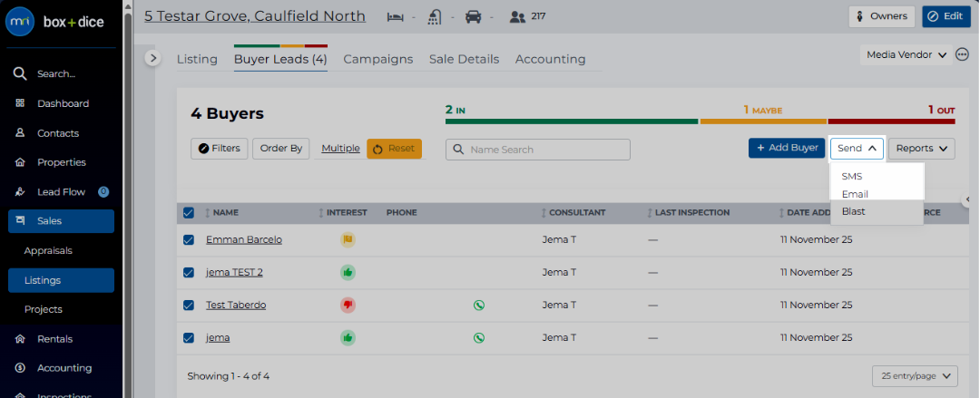Click the yellow flag interest icon for Emman Barcelo

click(x=348, y=239)
